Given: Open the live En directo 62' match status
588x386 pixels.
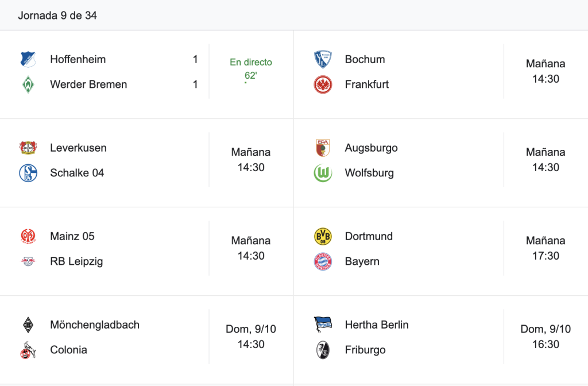Looking at the screenshot, I should click(x=251, y=69).
